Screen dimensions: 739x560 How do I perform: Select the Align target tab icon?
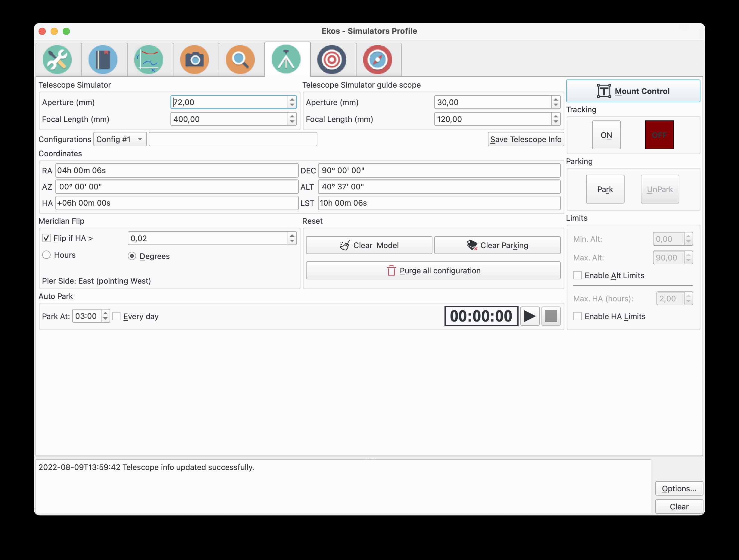(x=332, y=59)
